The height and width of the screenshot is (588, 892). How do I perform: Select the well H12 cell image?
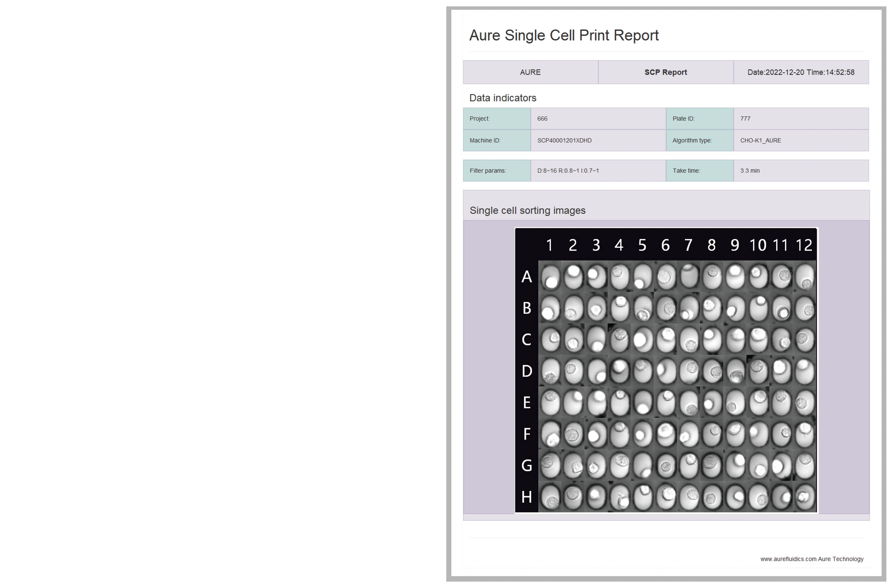(x=805, y=497)
